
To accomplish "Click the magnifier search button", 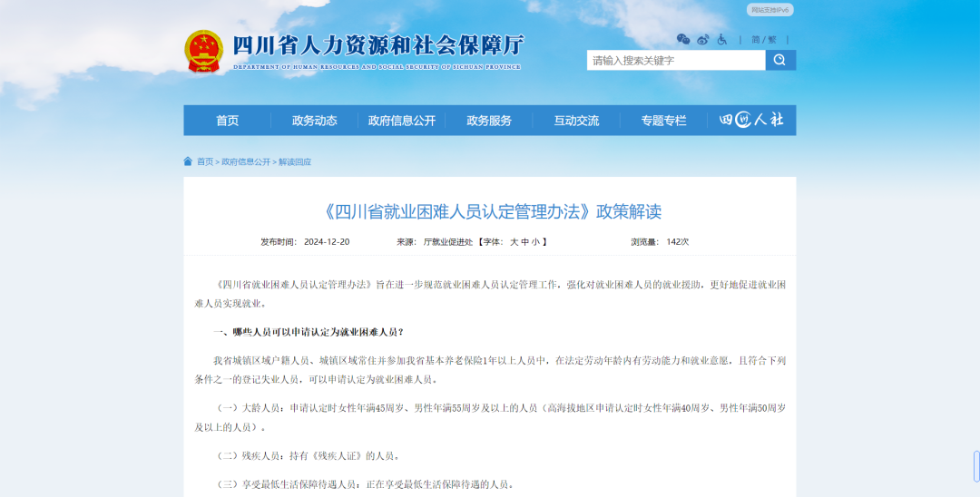I will 780,60.
